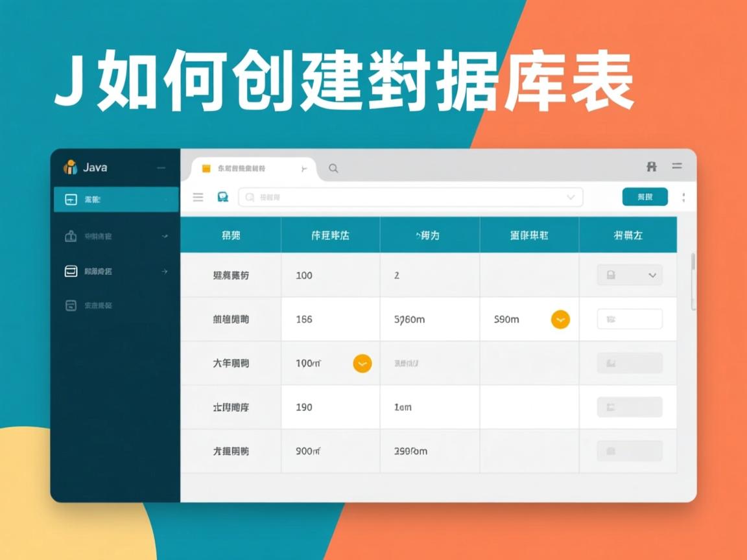Screen dimensions: 747x560
Task: Click the input field in the second table row
Action: coord(629,319)
